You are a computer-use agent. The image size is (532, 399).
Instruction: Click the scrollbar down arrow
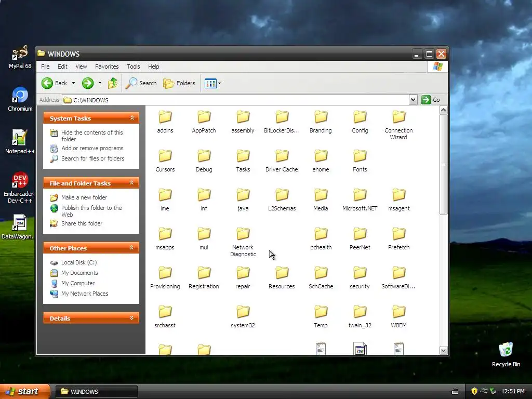[x=443, y=351]
